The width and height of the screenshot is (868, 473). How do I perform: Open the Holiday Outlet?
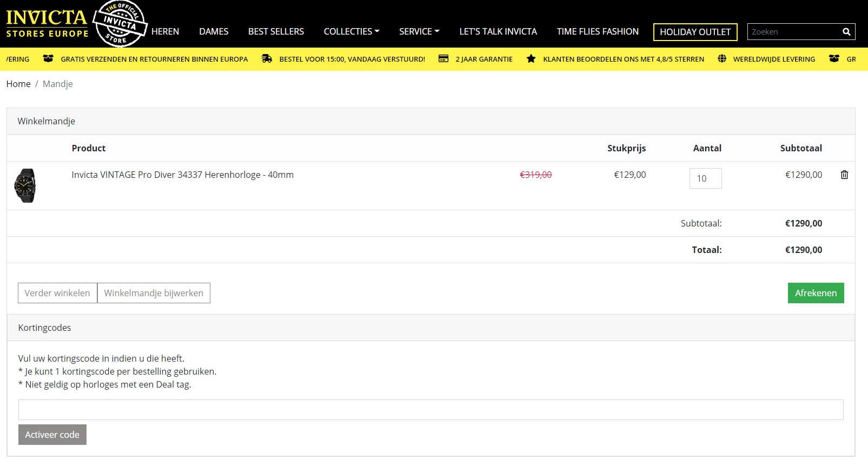(x=695, y=32)
